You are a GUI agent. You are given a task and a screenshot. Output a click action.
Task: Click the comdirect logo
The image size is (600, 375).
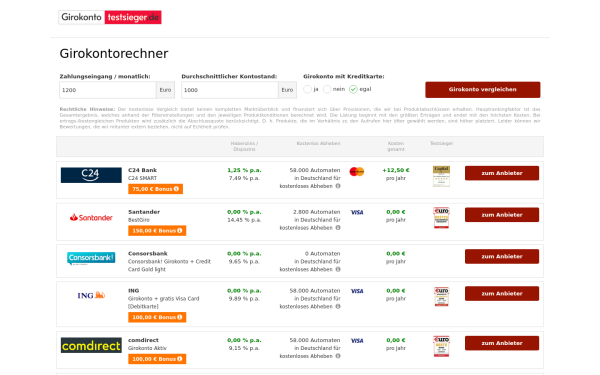coord(91,345)
